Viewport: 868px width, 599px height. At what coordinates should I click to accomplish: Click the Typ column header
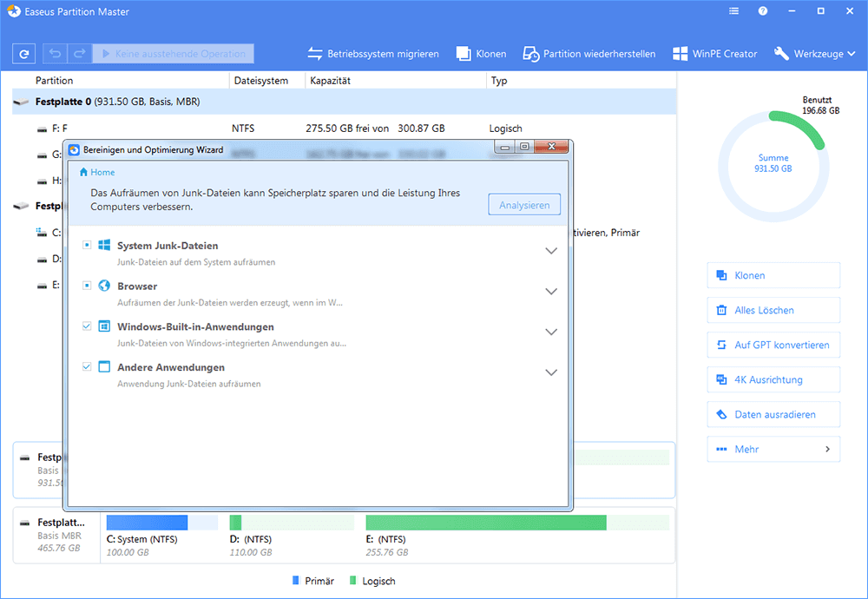[499, 80]
